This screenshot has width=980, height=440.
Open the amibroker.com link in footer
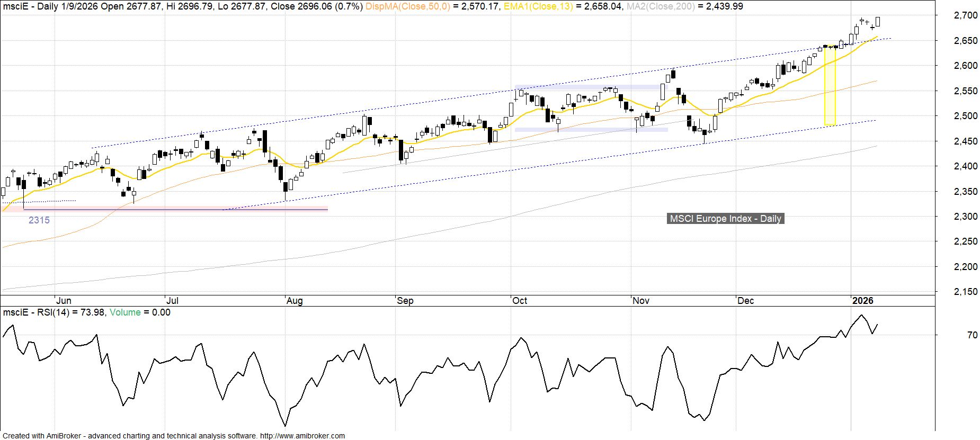[302, 436]
